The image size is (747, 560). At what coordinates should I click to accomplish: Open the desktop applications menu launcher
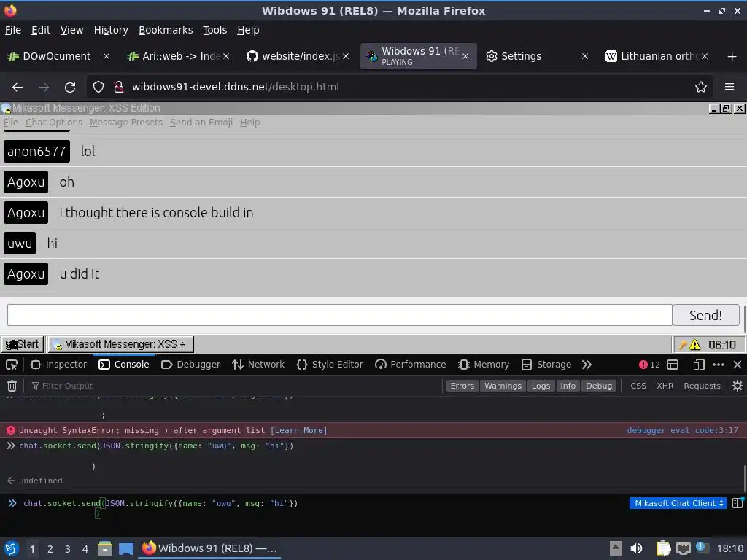point(12,548)
